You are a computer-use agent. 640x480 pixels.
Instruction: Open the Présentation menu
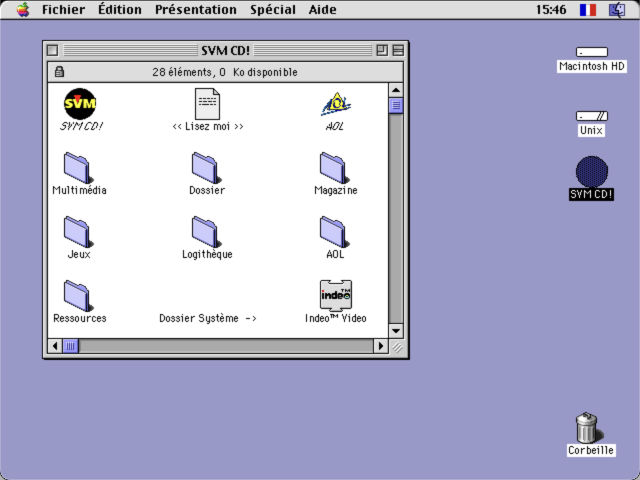(x=196, y=9)
